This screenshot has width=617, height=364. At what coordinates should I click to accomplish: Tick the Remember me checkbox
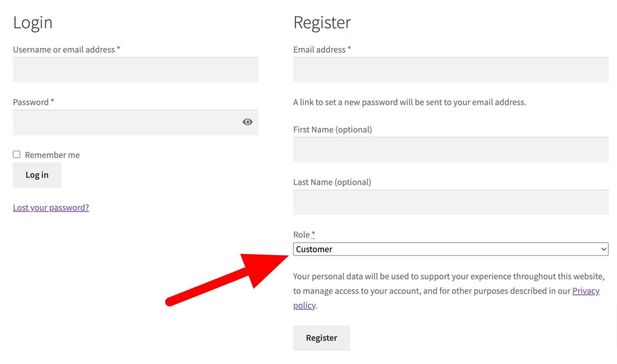[x=16, y=154]
